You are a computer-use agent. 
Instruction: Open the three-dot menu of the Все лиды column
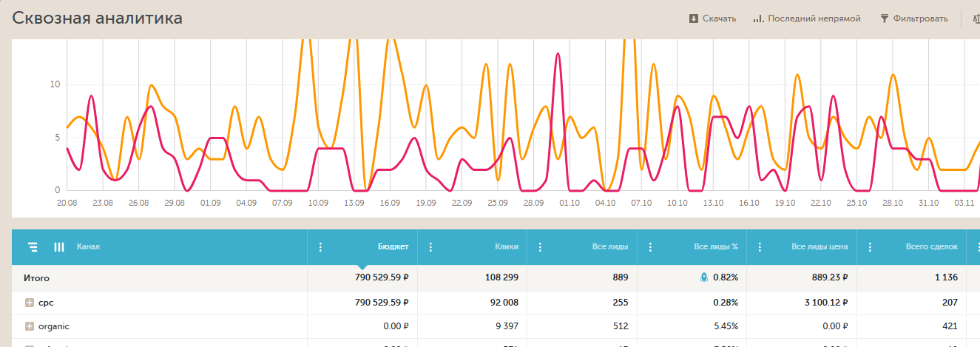tap(540, 247)
